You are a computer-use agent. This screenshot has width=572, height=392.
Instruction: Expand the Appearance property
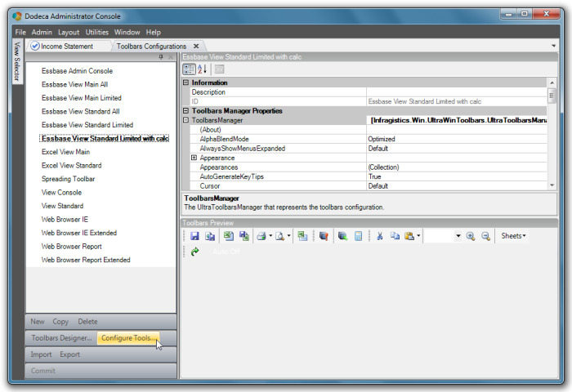[x=194, y=158]
